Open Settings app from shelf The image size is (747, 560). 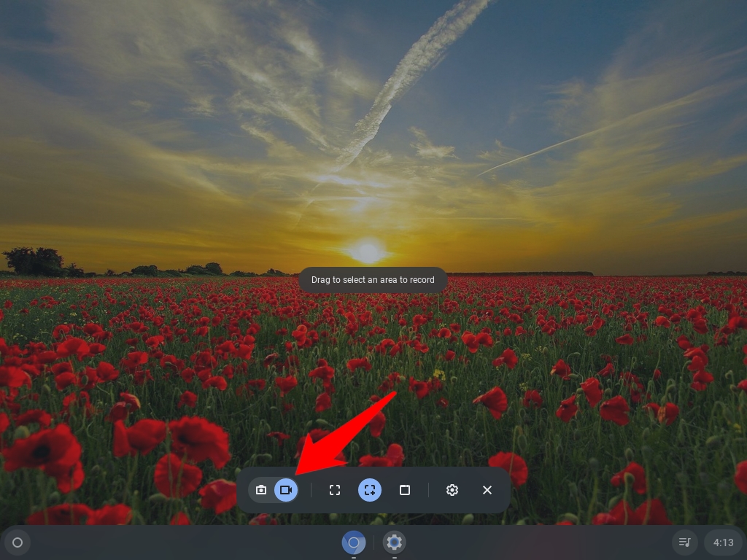pos(394,542)
